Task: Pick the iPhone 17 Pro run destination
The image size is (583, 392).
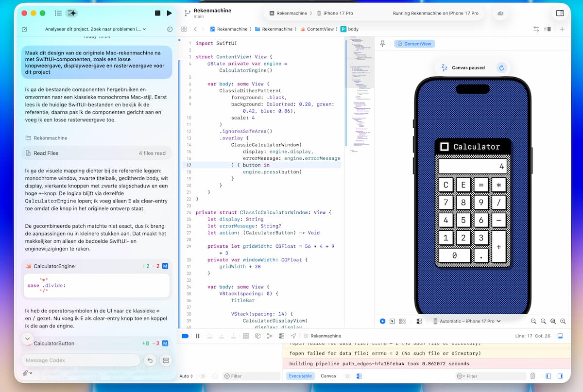Action: coord(335,13)
